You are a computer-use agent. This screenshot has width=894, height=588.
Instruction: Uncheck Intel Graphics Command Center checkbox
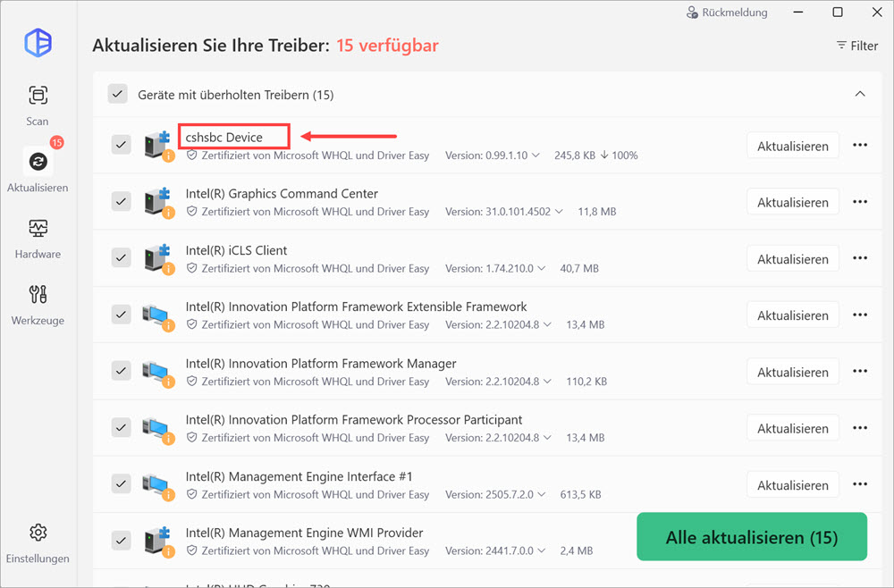(x=121, y=201)
